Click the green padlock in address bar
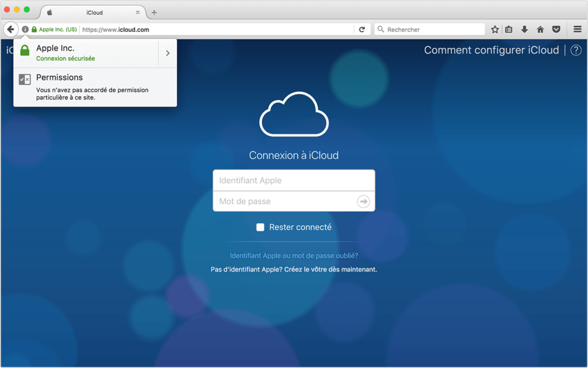588x368 pixels. (x=34, y=29)
